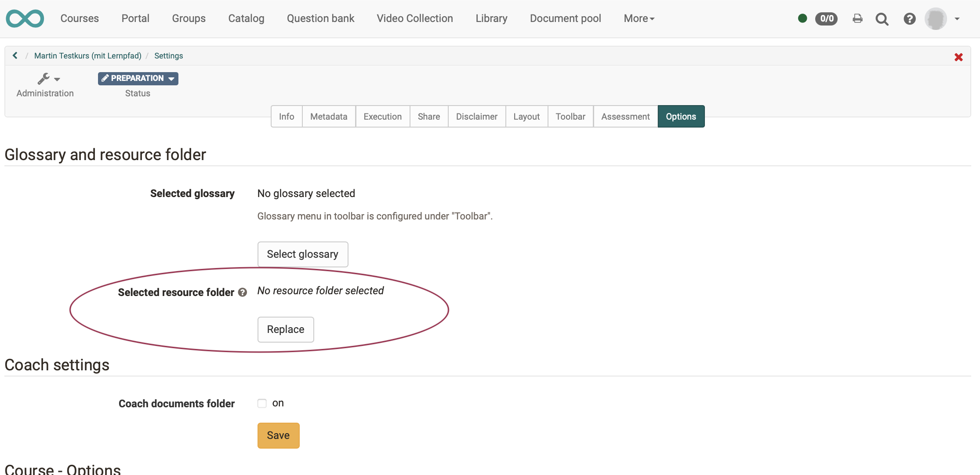Close course with red X

tap(958, 57)
